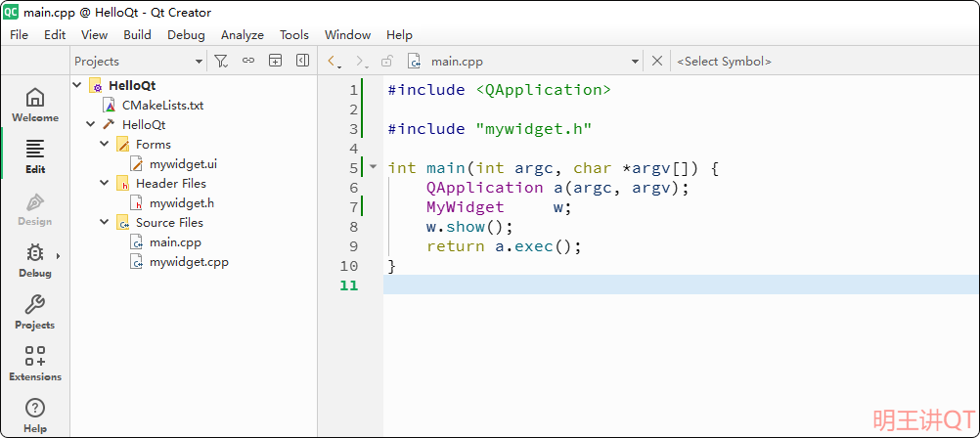Image resolution: width=980 pixels, height=438 pixels.
Task: Collapse the Forms folder
Action: tap(105, 144)
